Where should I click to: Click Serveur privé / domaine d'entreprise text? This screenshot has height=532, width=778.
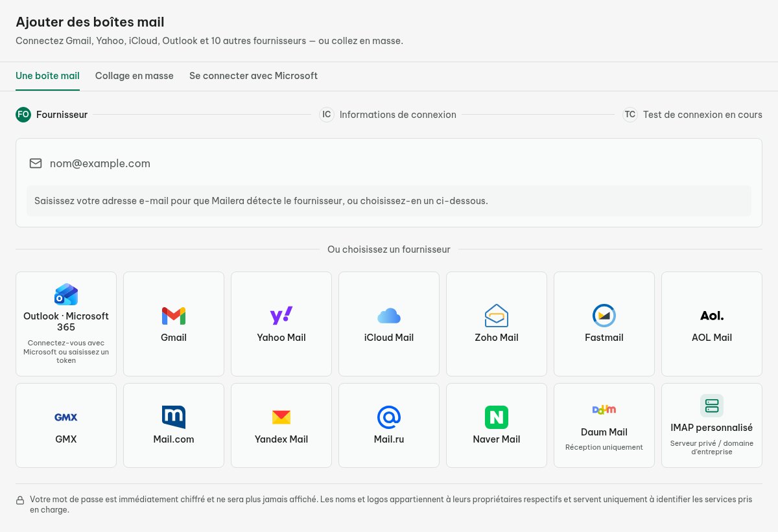click(x=712, y=448)
